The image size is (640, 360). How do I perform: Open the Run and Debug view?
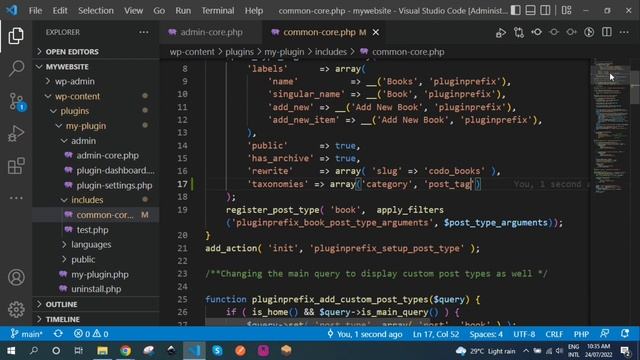[x=16, y=133]
